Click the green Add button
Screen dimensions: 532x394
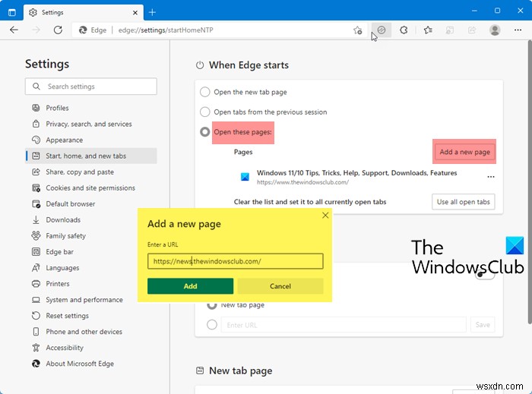click(190, 286)
